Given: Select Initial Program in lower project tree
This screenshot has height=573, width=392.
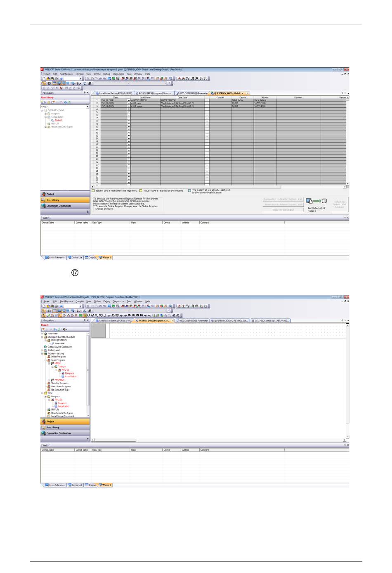Looking at the screenshot, I should (58, 357).
